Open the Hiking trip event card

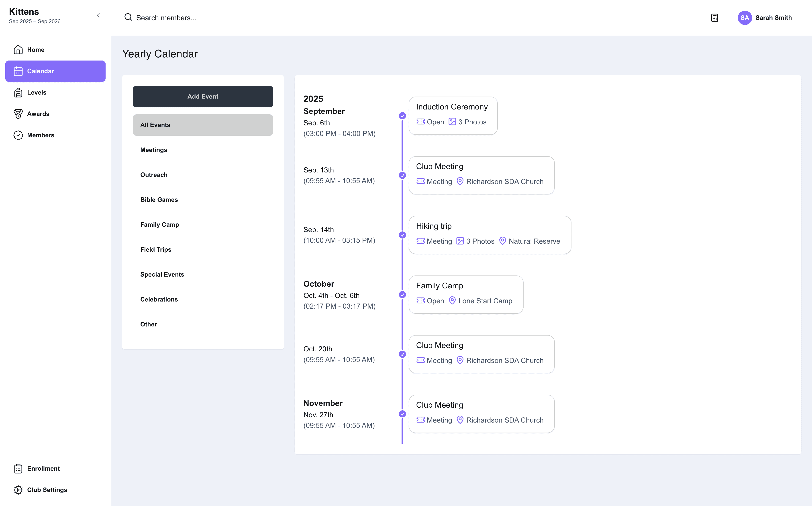490,235
